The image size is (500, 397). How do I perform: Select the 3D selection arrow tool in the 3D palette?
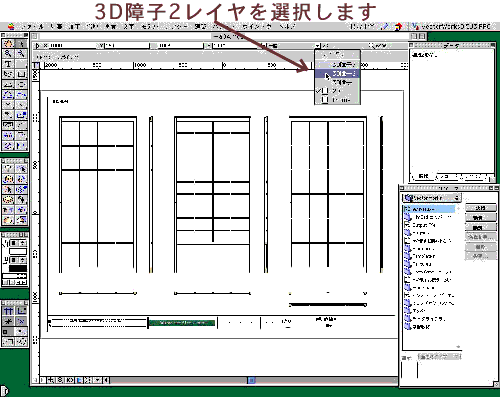pyautogui.click(x=21, y=169)
